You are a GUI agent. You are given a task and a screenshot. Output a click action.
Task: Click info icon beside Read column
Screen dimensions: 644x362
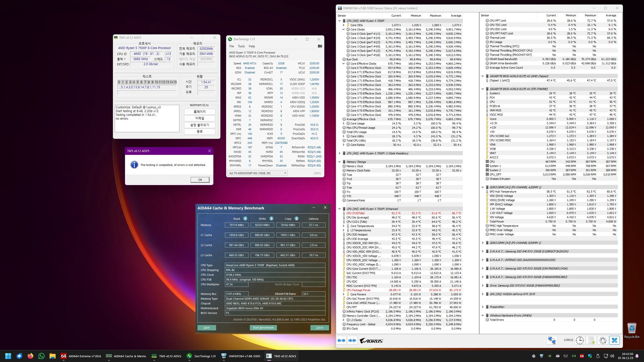(x=245, y=218)
